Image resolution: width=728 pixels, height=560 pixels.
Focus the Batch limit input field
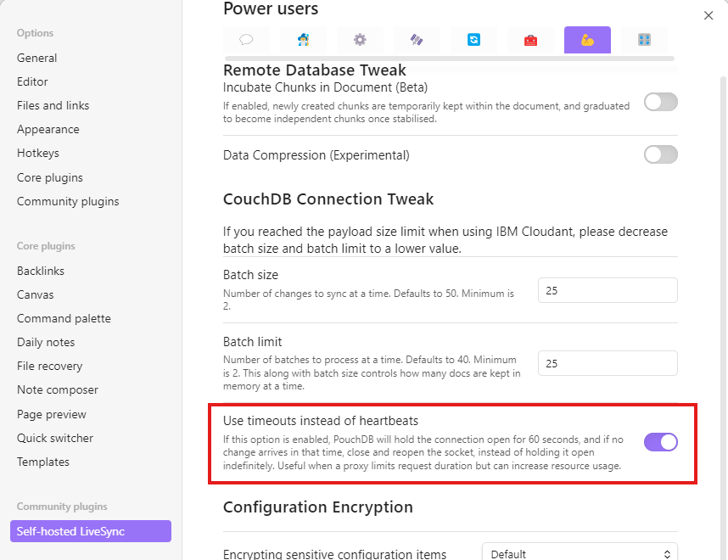click(x=608, y=363)
